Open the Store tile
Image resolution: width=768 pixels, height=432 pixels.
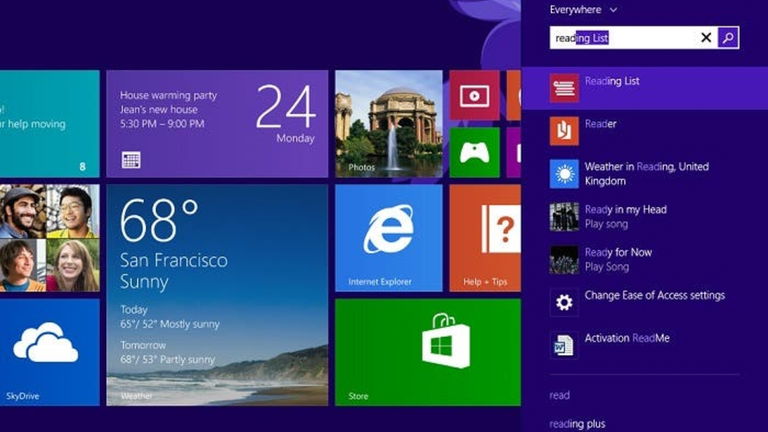[428, 352]
